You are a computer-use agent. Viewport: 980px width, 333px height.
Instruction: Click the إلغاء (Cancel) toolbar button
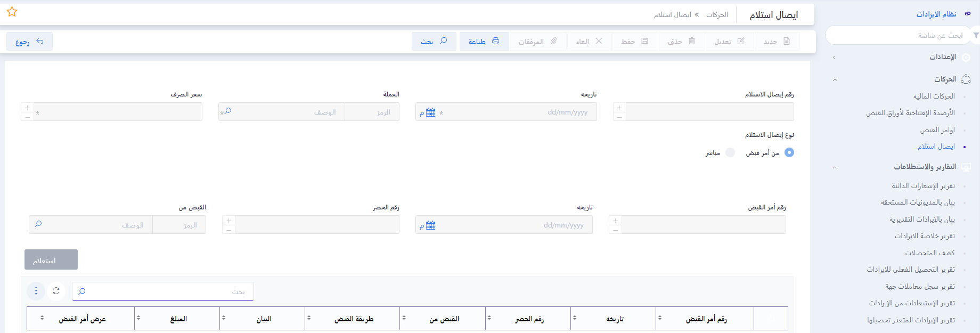pos(589,41)
